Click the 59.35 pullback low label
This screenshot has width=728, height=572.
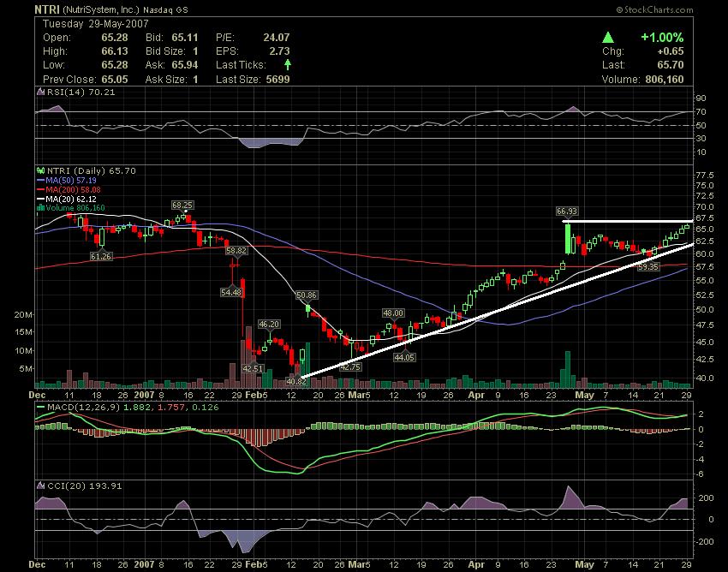coord(648,267)
